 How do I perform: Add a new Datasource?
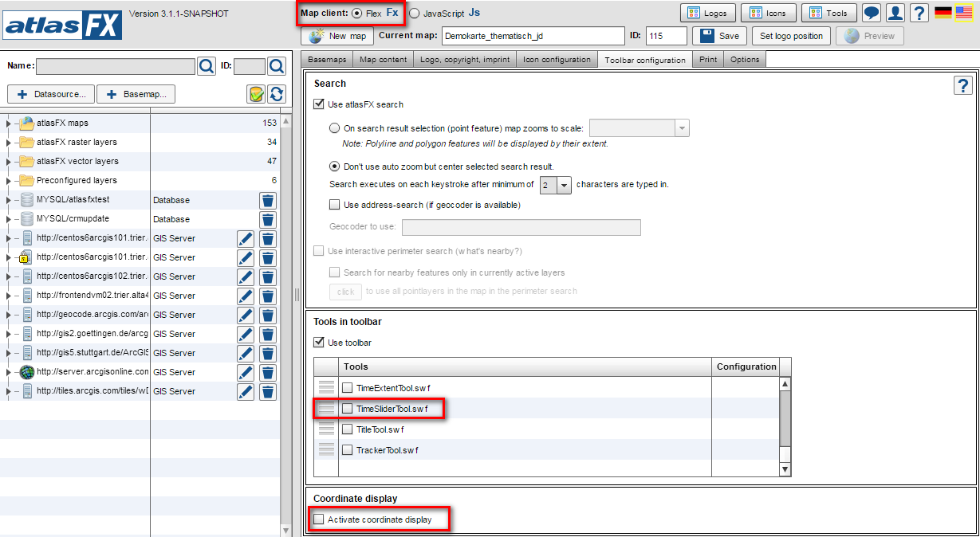52,94
